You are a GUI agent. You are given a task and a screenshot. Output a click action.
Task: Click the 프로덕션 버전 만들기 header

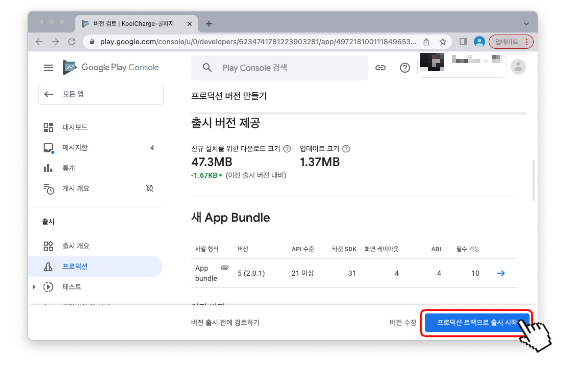click(229, 96)
